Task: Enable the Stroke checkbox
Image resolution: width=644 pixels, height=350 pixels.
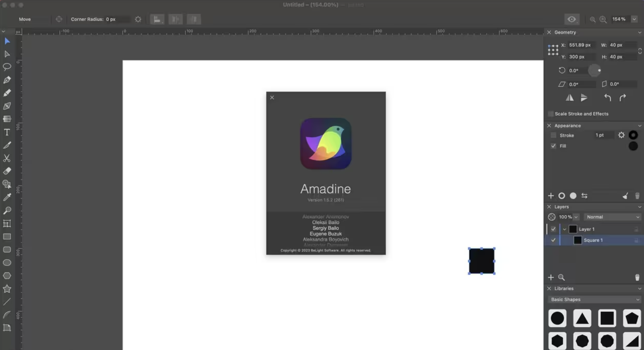Action: 553,135
